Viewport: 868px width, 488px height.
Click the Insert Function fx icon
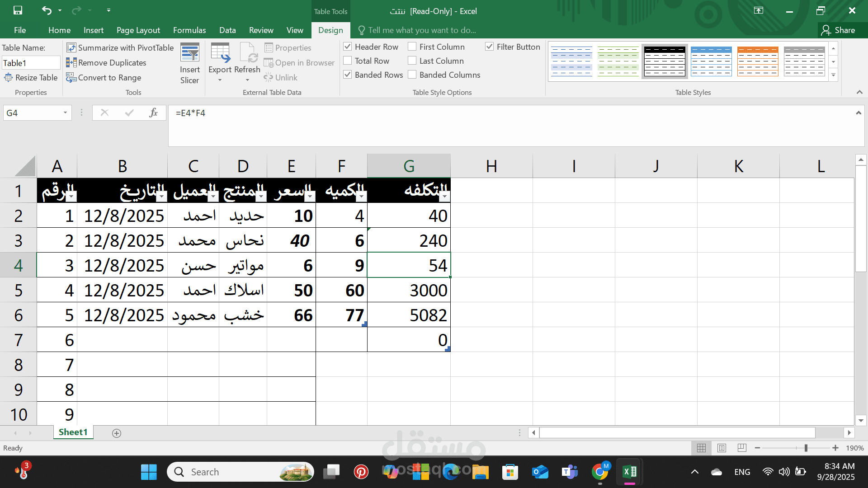(153, 113)
